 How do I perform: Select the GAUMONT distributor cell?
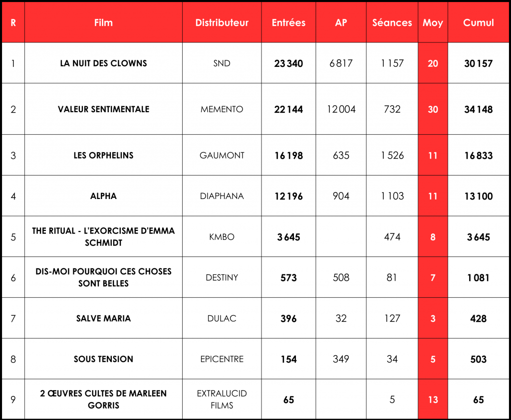coord(222,155)
